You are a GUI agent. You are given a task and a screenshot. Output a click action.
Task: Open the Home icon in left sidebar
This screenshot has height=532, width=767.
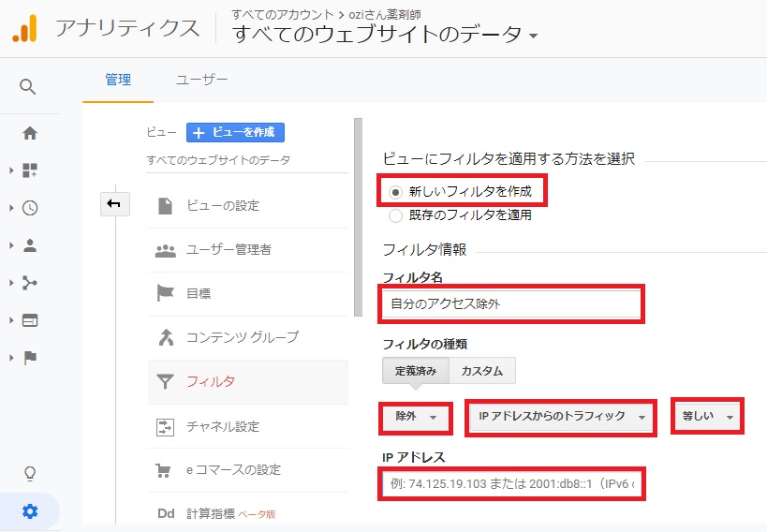pos(29,133)
